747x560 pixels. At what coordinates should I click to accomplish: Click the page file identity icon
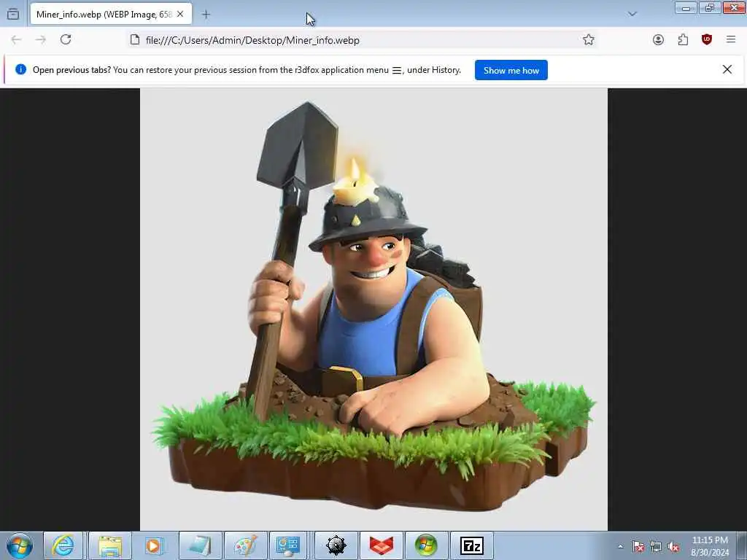tap(135, 40)
